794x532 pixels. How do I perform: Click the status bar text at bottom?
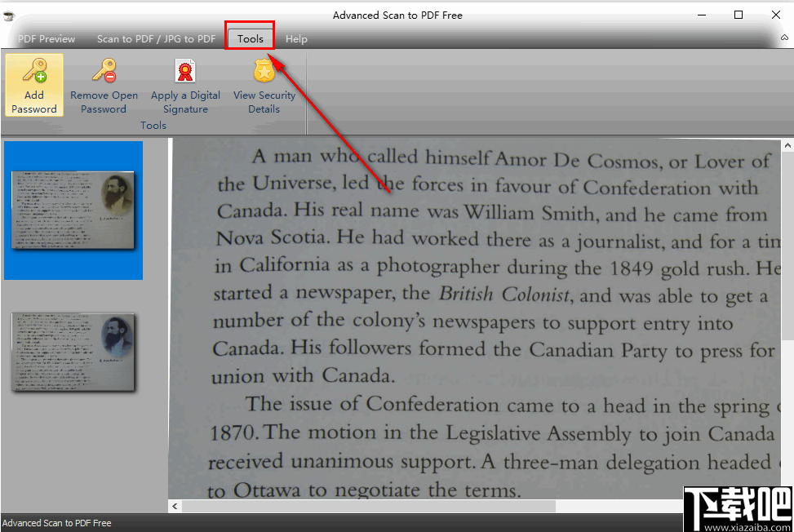click(57, 523)
